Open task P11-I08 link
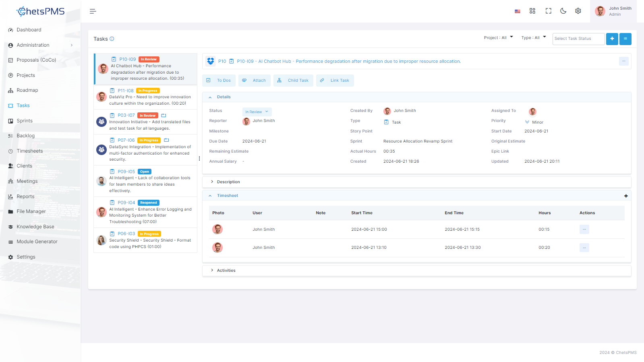Image resolution: width=644 pixels, height=362 pixels. click(126, 91)
